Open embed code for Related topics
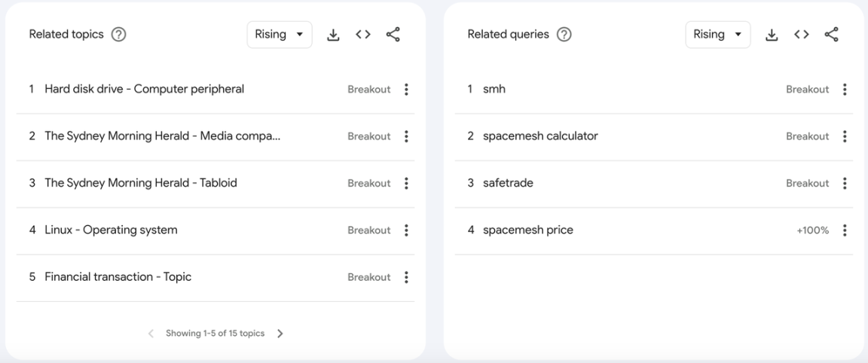 [362, 35]
